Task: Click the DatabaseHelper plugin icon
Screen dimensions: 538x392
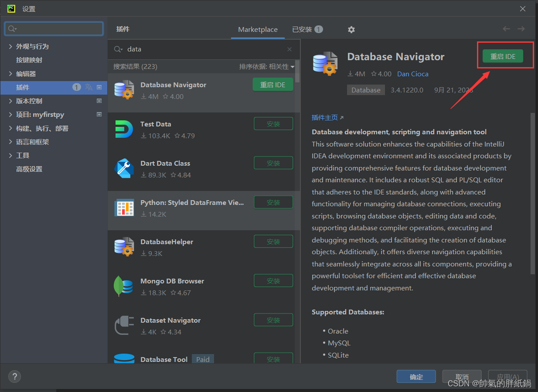Action: click(124, 247)
